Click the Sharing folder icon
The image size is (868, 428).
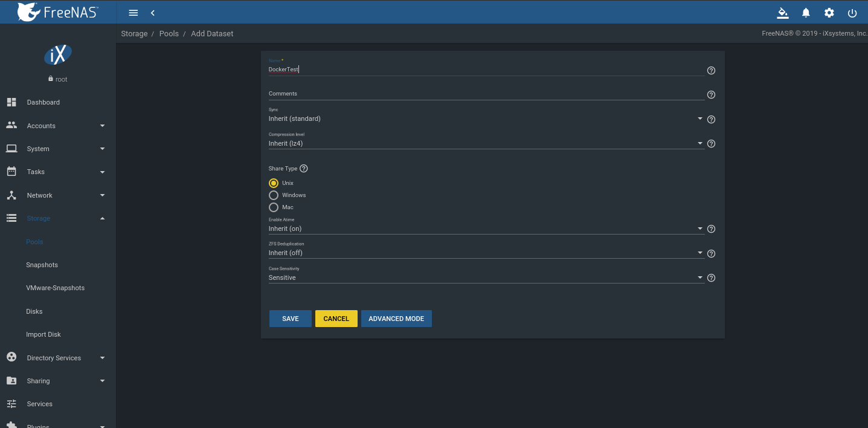click(x=11, y=381)
